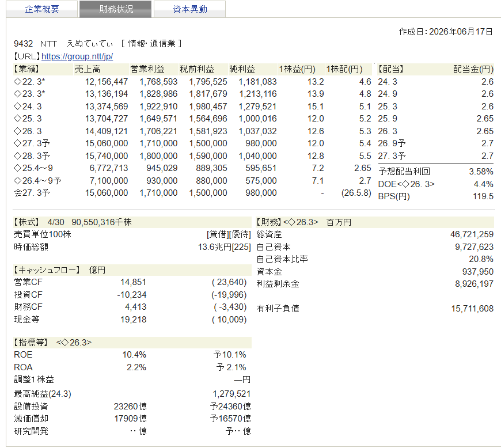
Task: Click the 有利子負債 value 15,711,608
Action: point(472,309)
